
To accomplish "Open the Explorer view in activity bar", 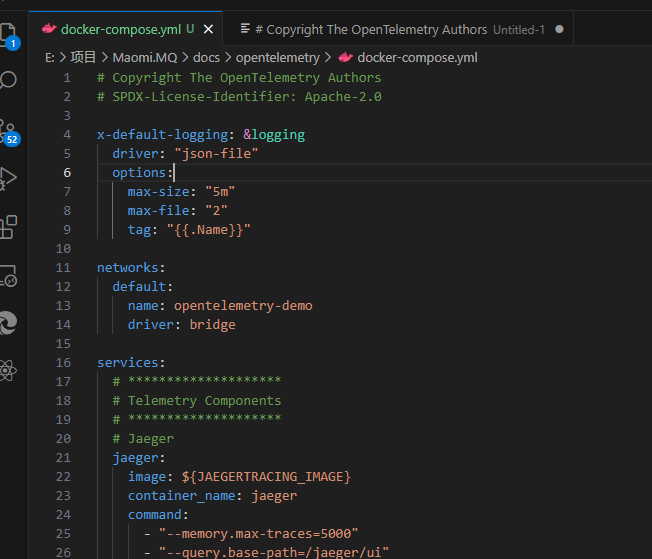I will coord(9,32).
